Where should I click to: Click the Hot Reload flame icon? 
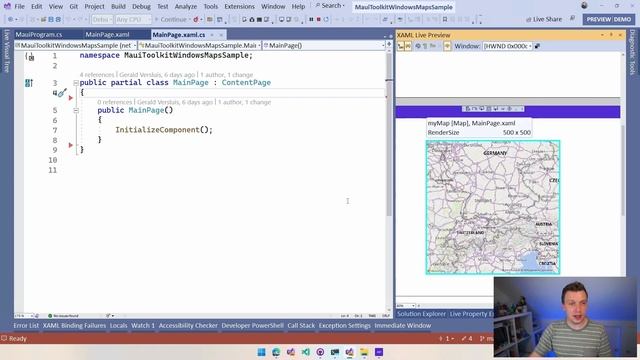click(196, 19)
